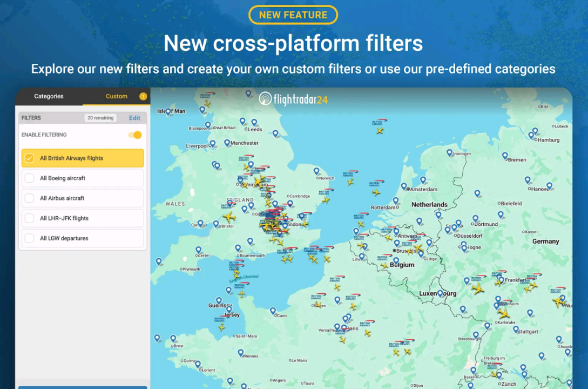This screenshot has width=588, height=389.
Task: Click the Jersey airport pin
Action: [x=229, y=310]
